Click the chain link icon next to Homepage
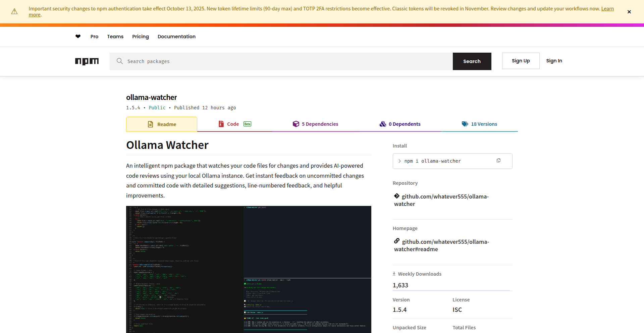 (x=397, y=241)
